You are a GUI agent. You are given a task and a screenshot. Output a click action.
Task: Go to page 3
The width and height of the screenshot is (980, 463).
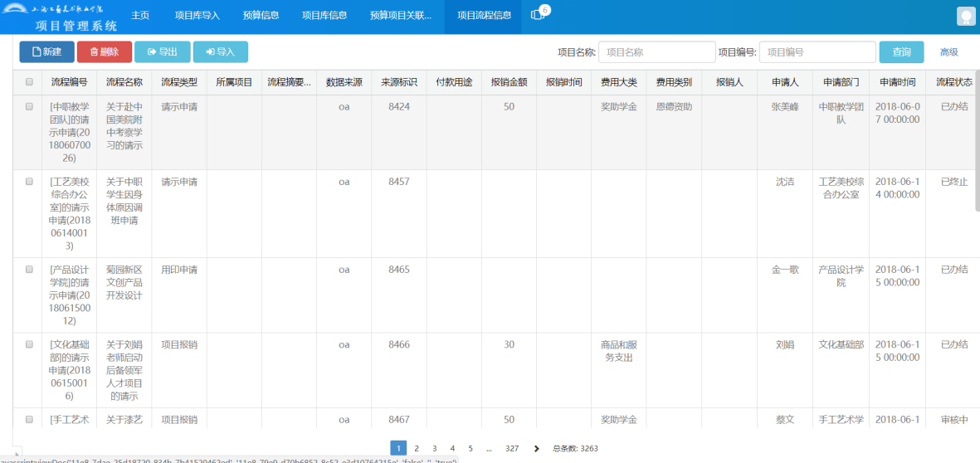[434, 448]
